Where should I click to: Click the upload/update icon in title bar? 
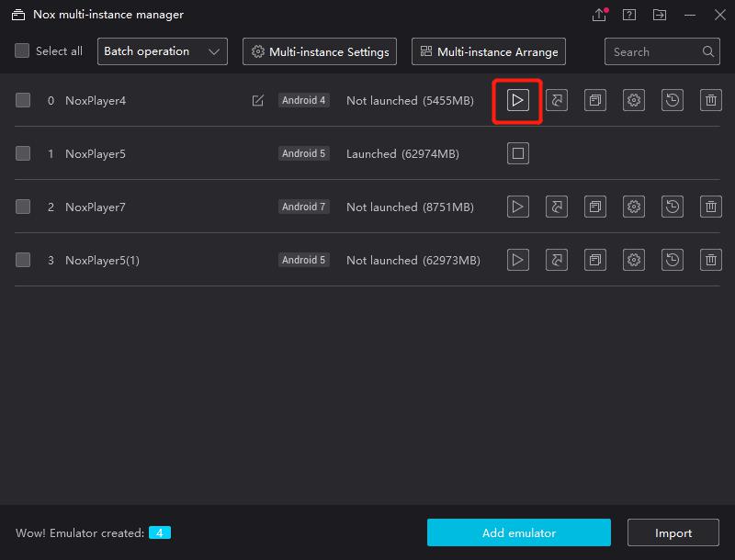[599, 15]
